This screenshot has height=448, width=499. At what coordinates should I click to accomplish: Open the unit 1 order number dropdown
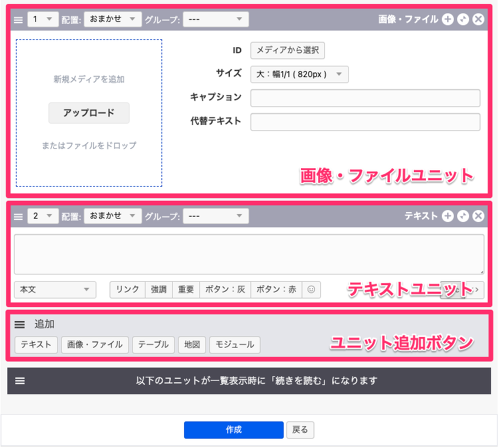(43, 19)
